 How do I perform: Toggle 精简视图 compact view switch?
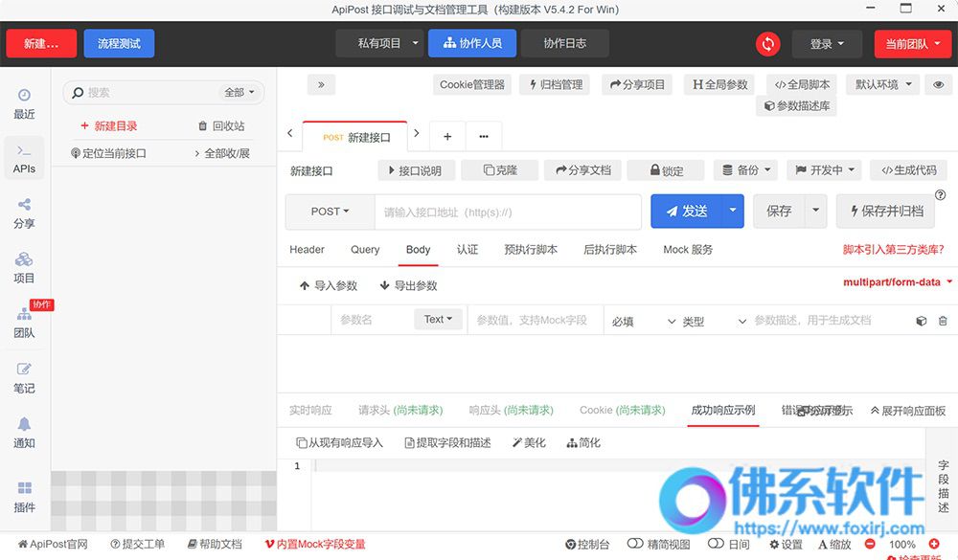click(x=635, y=544)
